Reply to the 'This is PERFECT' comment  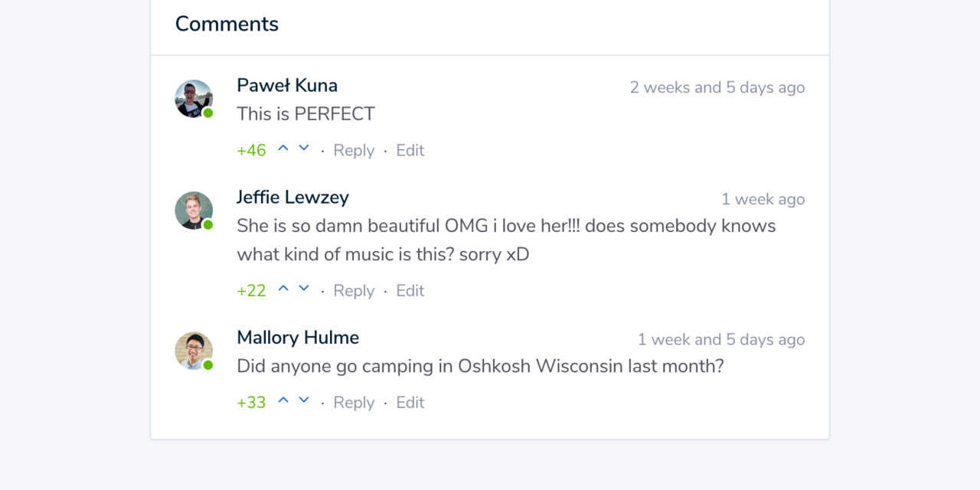(354, 151)
